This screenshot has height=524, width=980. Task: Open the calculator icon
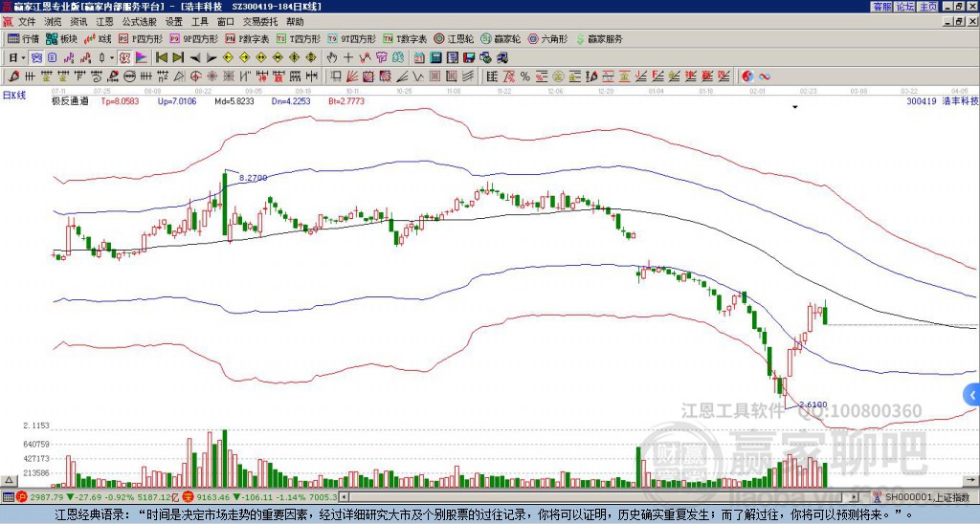(435, 58)
